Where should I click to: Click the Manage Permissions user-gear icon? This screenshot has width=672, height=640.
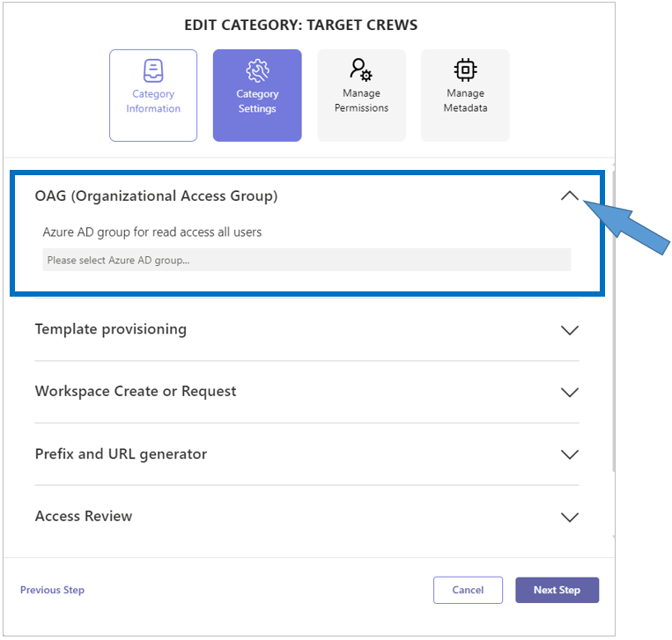pos(361,70)
